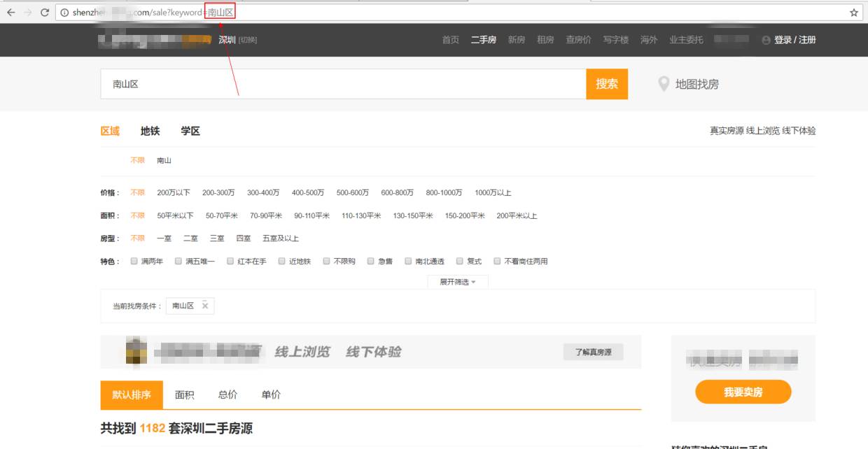The width and height of the screenshot is (868, 449).
Task: Click the orange 搜索 button
Action: [x=607, y=84]
